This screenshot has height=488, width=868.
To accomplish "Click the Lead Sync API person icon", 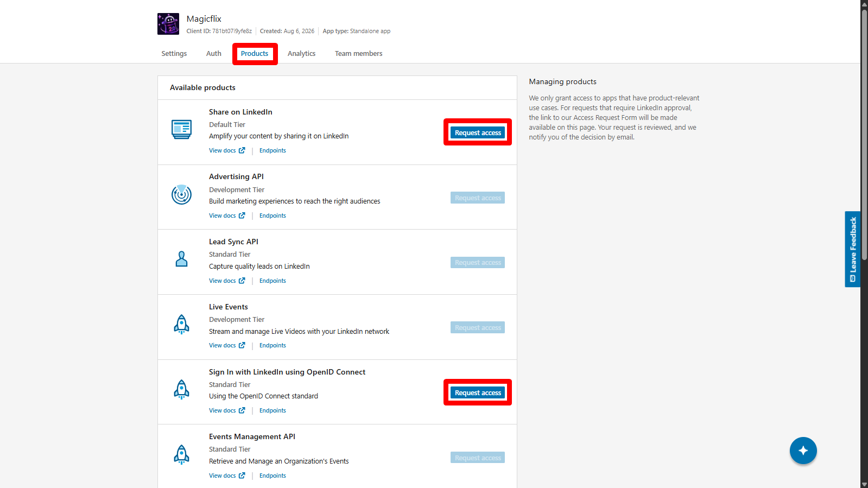I will click(181, 259).
